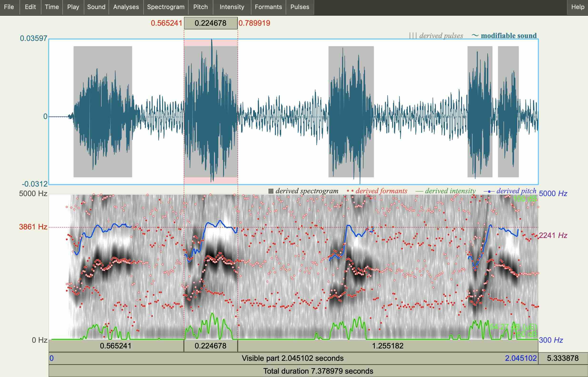Play the 5.333878 remainder segment
588x377 pixels.
point(563,358)
